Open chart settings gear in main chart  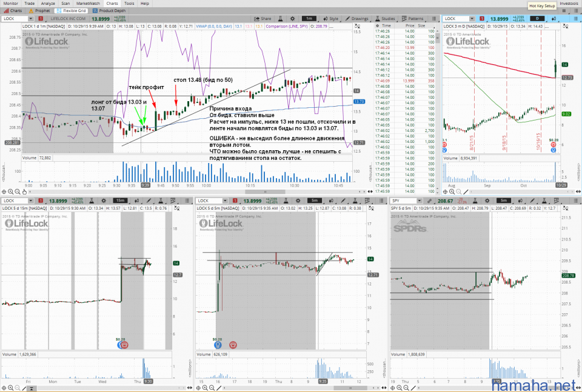point(292,19)
